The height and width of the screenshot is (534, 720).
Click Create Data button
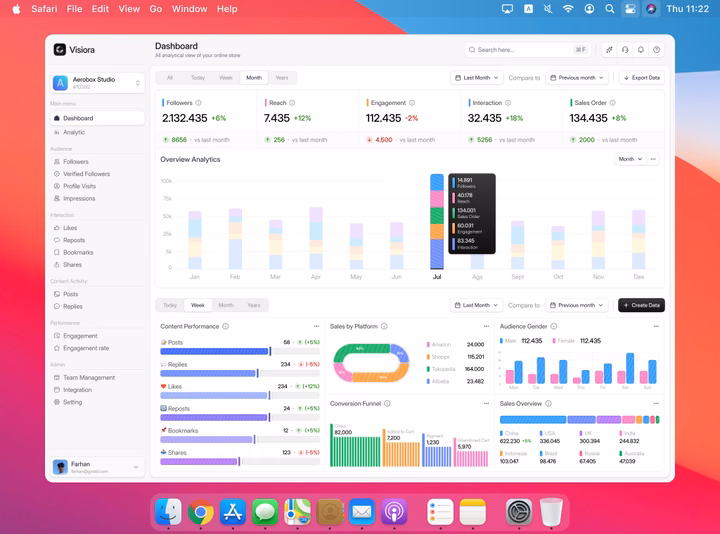pos(641,305)
